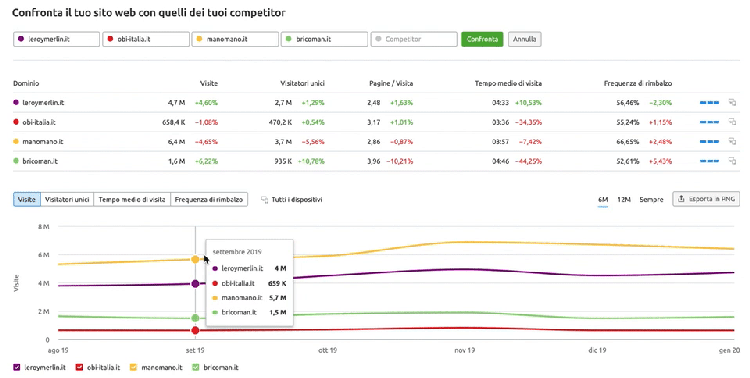Click the green Confronta button
The height and width of the screenshot is (378, 750).
coord(482,39)
